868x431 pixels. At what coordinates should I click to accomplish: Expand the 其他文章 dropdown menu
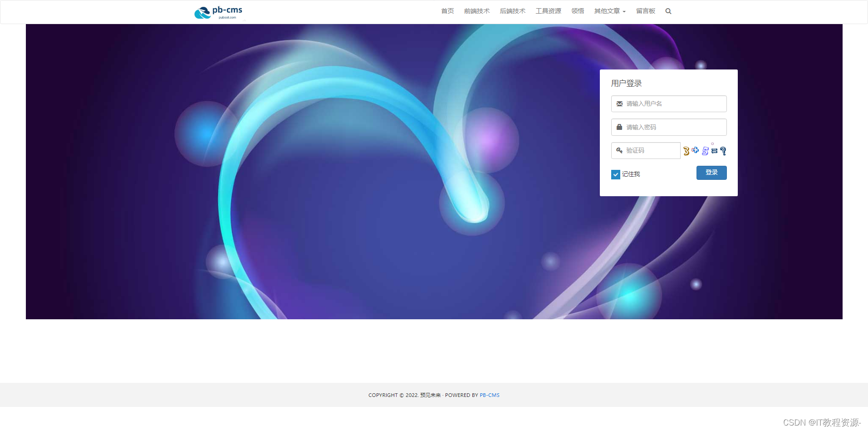coord(610,11)
